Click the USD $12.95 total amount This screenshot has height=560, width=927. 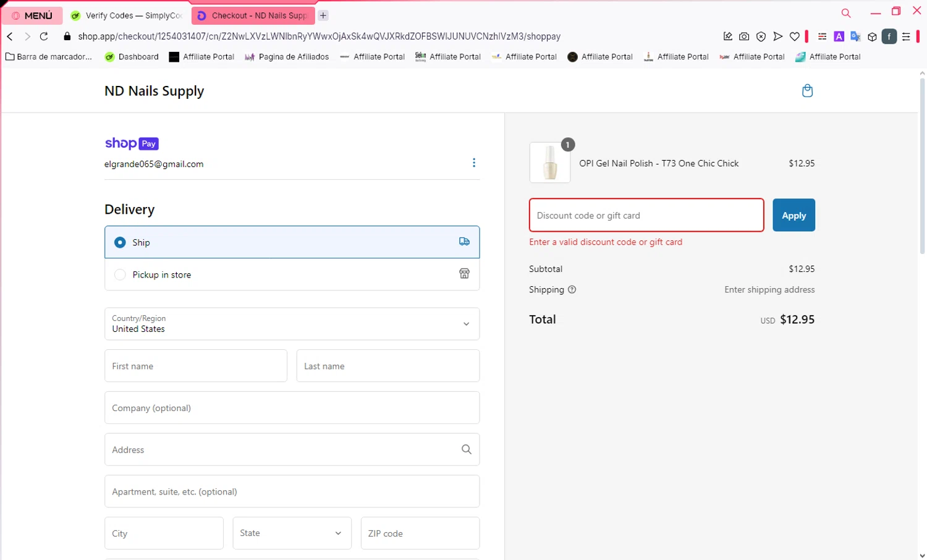pyautogui.click(x=787, y=320)
